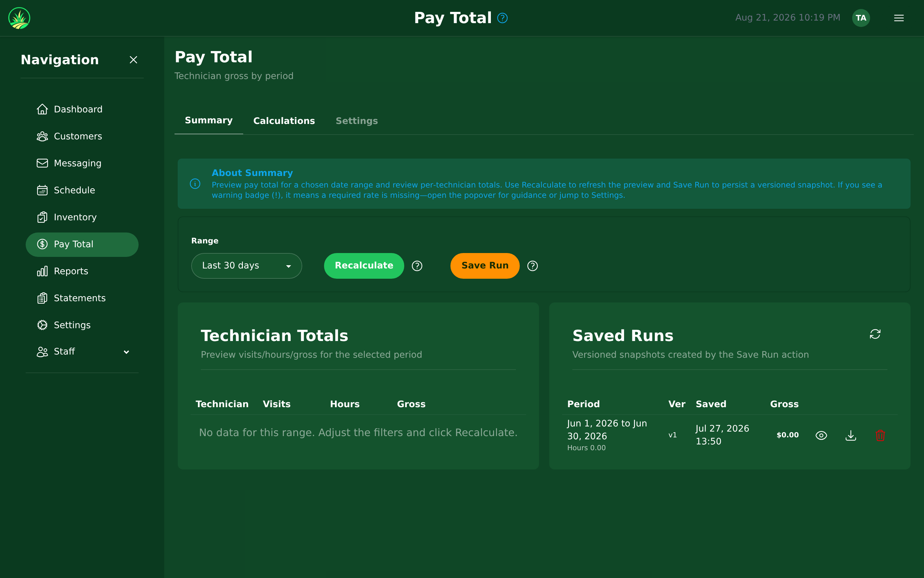Screen dimensions: 924x578
Task: Click the Customers people icon
Action: click(x=42, y=136)
